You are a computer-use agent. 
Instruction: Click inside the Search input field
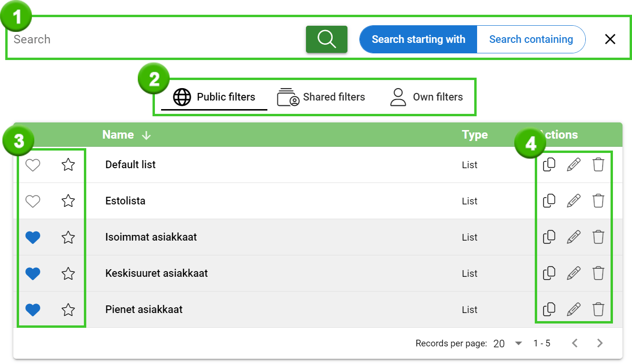143,40
